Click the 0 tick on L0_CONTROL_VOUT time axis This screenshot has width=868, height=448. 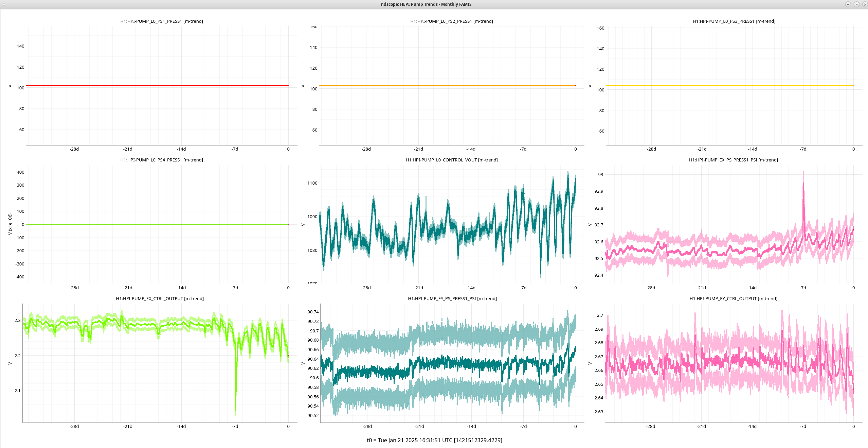click(576, 288)
